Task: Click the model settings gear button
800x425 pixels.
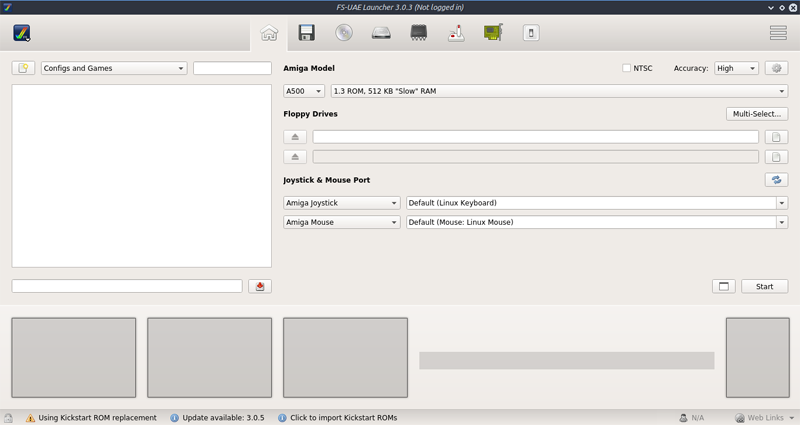Action: [777, 68]
